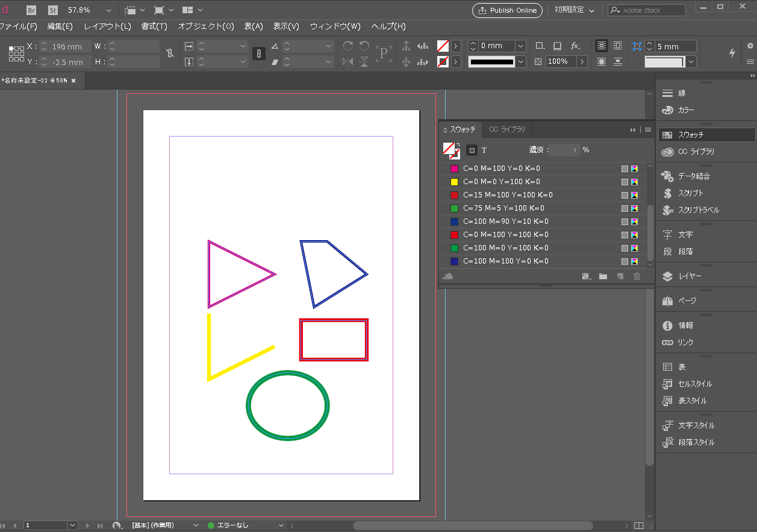Toggle formatting affects container button
The image size is (757, 532).
coord(472,150)
